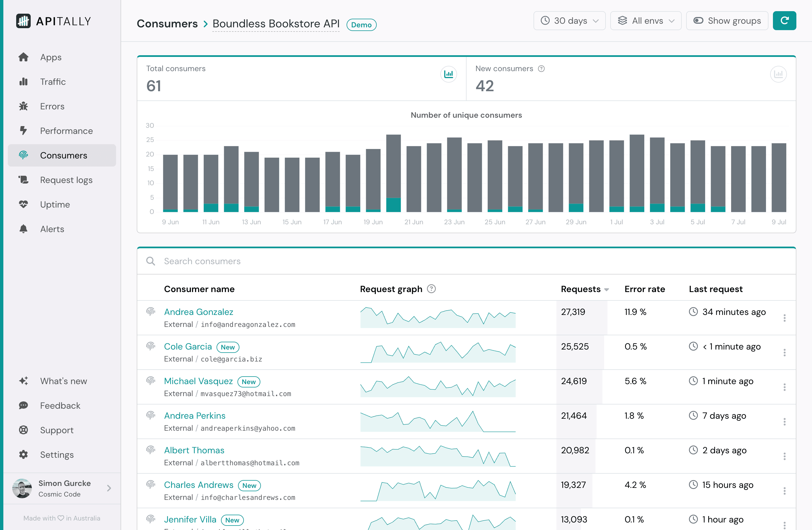Open Boundless Bookstore API app selector

276,23
